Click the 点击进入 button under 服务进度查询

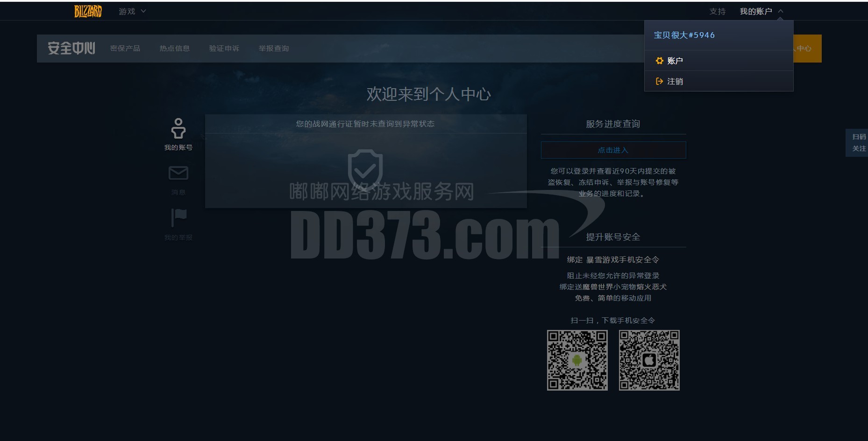pyautogui.click(x=613, y=150)
